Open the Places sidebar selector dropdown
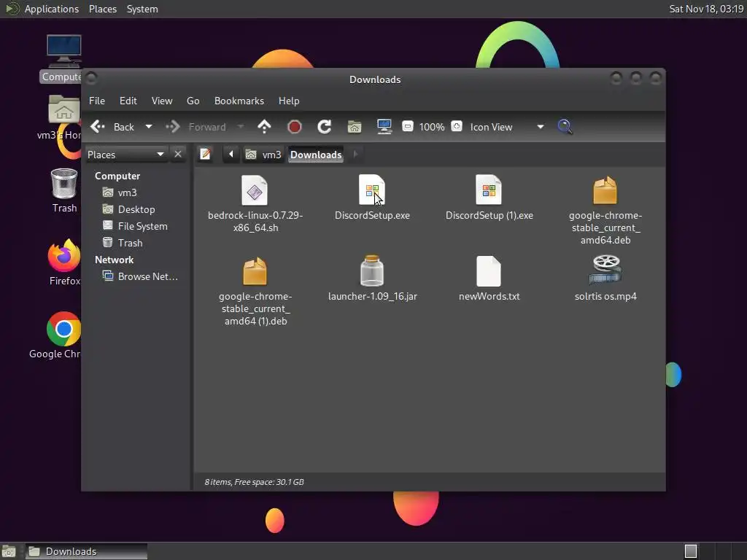This screenshot has height=560, width=747. tap(125, 155)
